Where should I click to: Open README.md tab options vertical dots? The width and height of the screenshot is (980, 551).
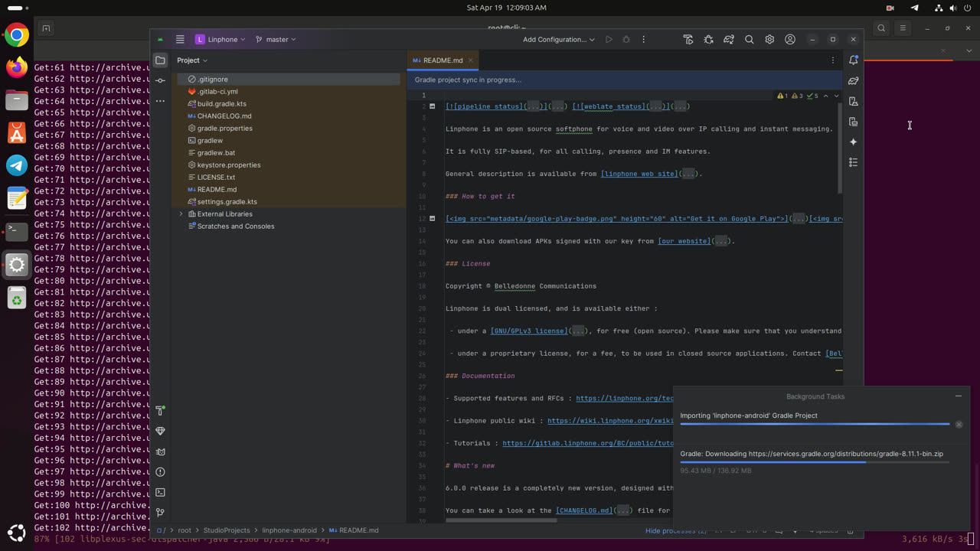click(x=833, y=60)
